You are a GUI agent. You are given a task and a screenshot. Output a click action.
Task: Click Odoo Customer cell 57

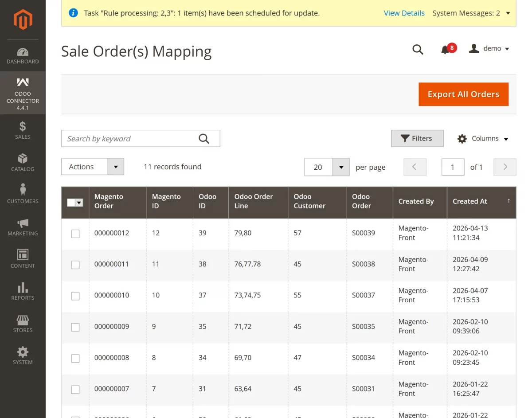coord(297,233)
